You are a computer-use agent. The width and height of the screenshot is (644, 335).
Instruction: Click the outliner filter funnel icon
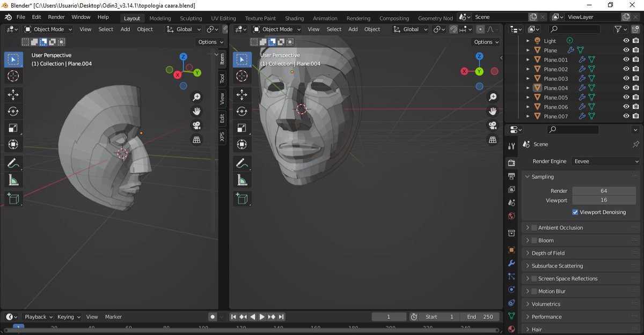point(618,29)
